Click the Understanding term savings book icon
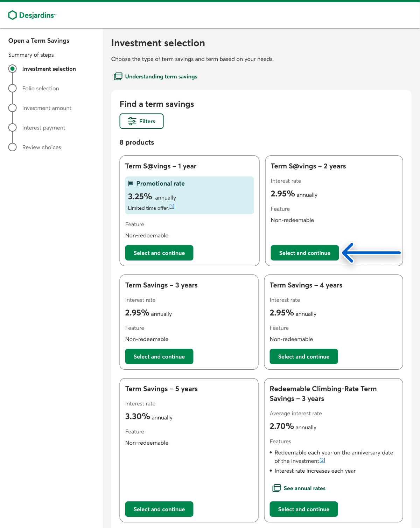Viewport: 420px width, 528px height. click(x=118, y=76)
